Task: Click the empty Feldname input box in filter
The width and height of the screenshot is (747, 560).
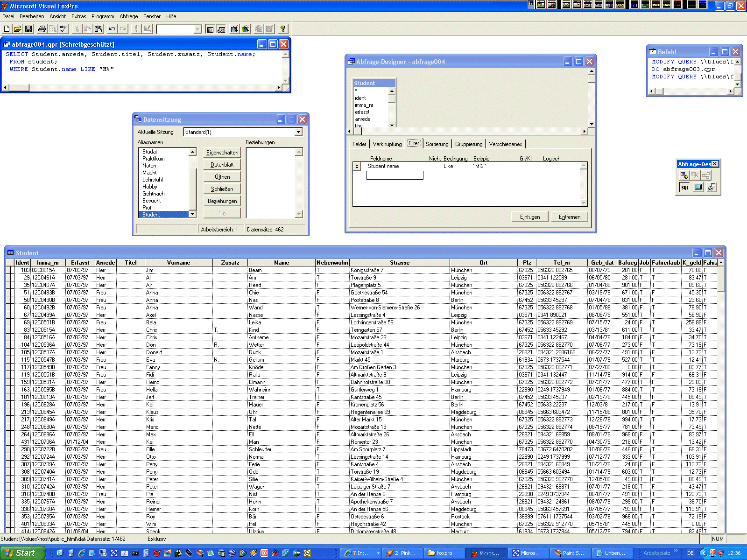Action: point(395,175)
